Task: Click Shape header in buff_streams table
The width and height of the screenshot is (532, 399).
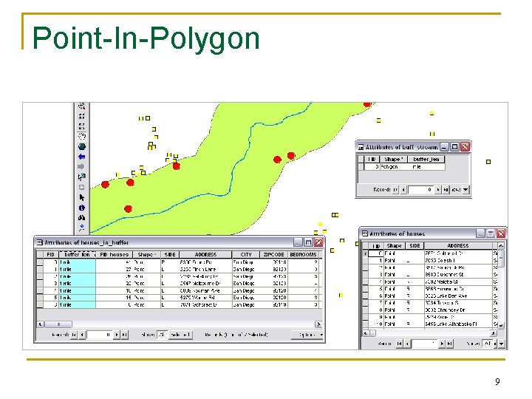Action: [394, 159]
